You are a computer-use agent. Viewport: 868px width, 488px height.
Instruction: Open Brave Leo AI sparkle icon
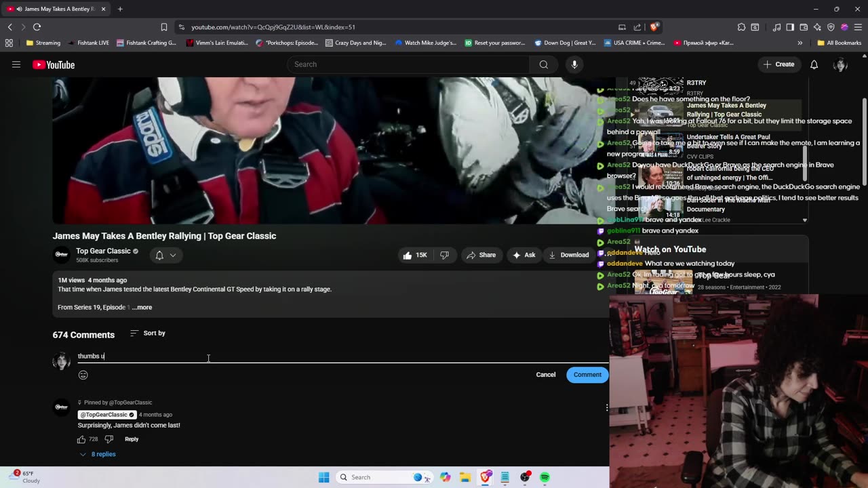(x=817, y=27)
